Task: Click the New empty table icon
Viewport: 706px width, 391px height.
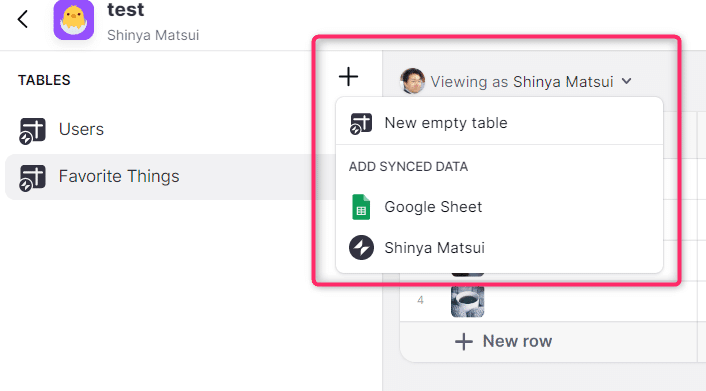Action: pos(361,123)
